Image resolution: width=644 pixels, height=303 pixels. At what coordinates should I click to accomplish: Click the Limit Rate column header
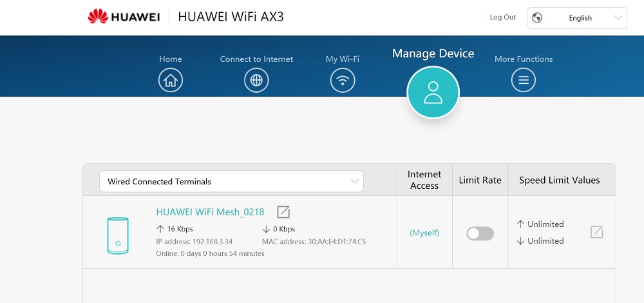tap(480, 180)
